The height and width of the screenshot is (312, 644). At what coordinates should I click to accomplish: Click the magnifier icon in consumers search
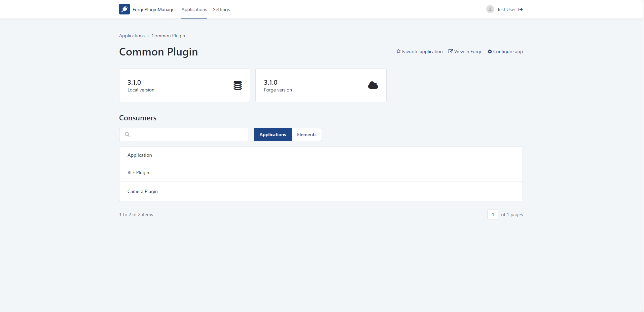(127, 134)
